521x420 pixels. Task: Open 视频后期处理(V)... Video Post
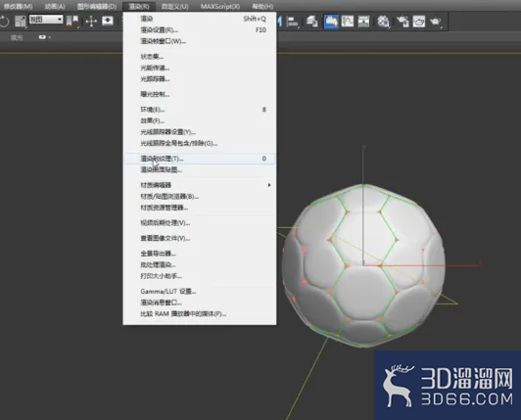200,223
